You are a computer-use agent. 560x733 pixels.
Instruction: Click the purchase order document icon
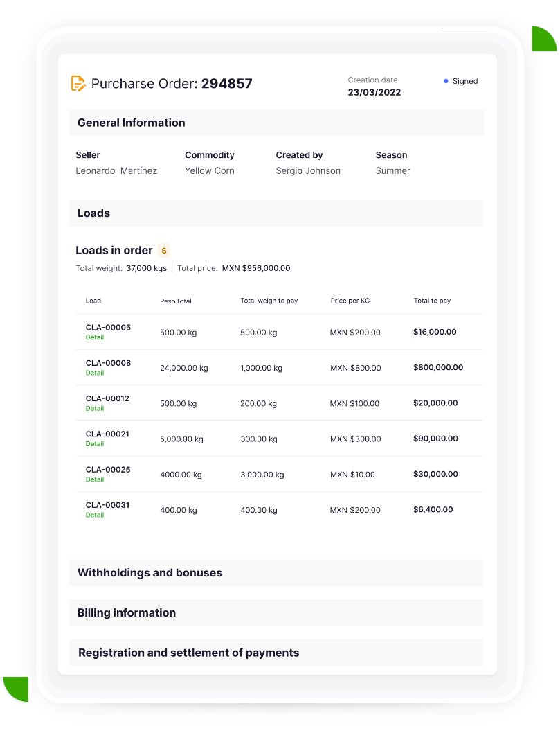pyautogui.click(x=78, y=83)
